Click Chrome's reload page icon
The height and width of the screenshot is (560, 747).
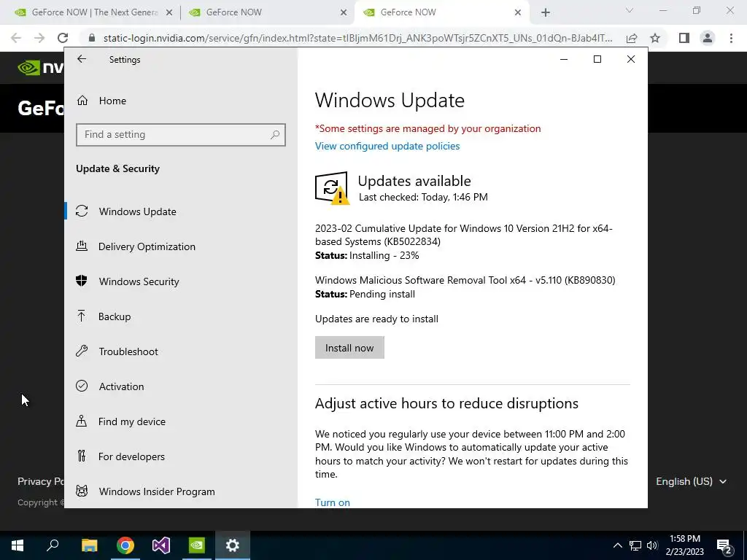click(63, 38)
